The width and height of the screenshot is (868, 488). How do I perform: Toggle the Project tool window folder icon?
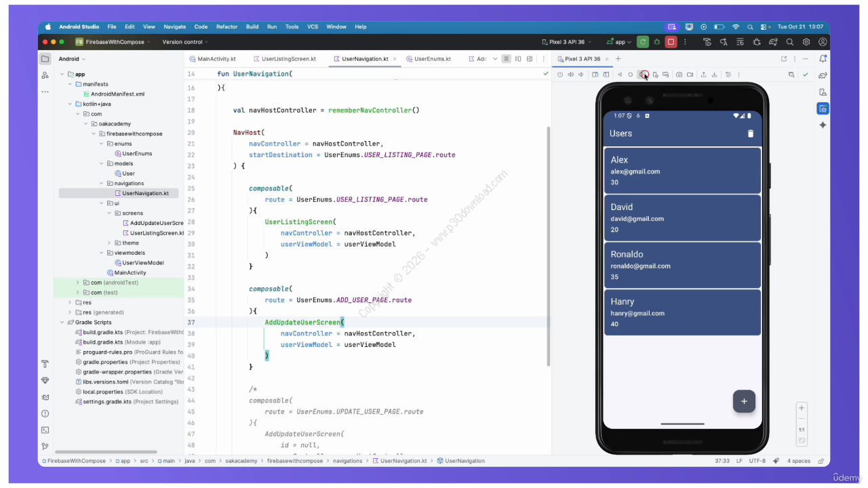click(45, 59)
